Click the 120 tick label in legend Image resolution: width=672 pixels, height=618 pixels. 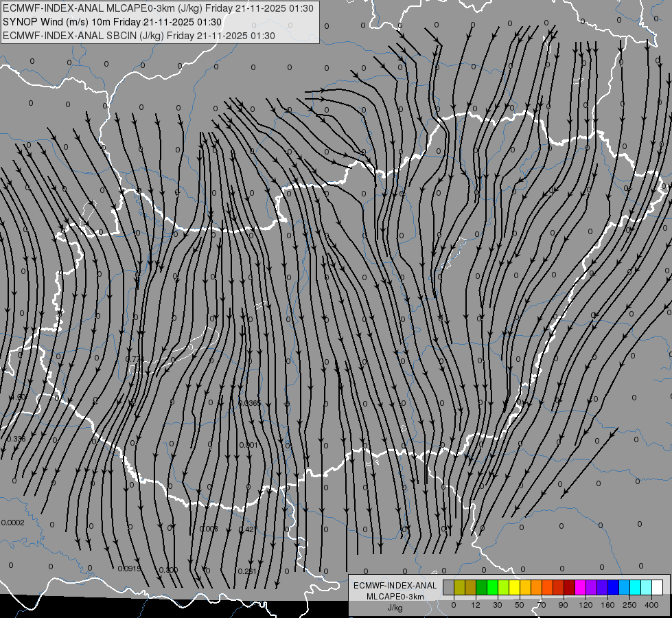[x=586, y=605]
